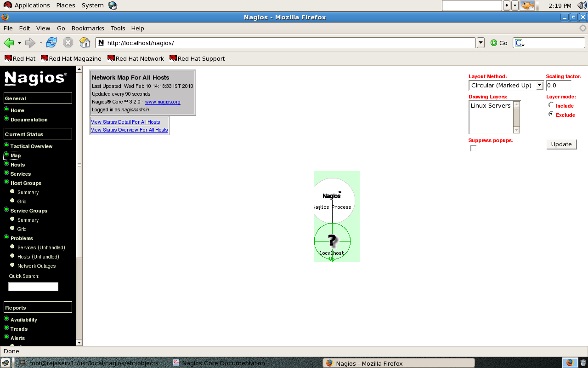
Task: Open the Back button history dropdown
Action: click(19, 43)
